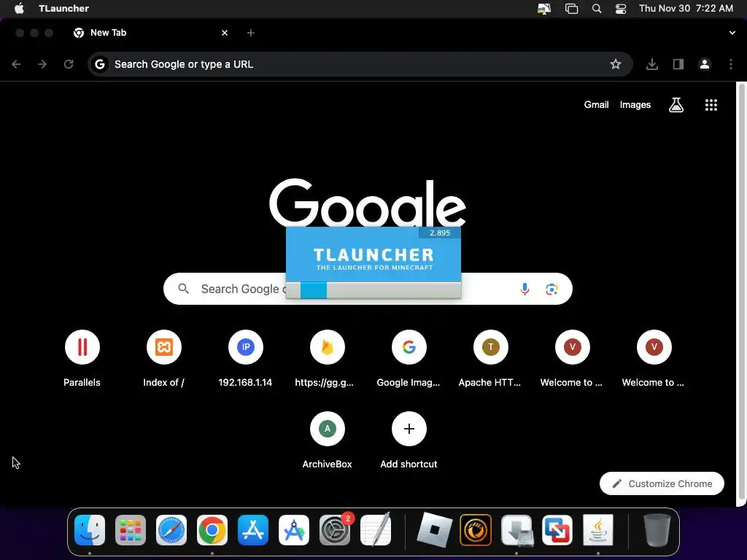Click the address bar URL field

(x=360, y=64)
